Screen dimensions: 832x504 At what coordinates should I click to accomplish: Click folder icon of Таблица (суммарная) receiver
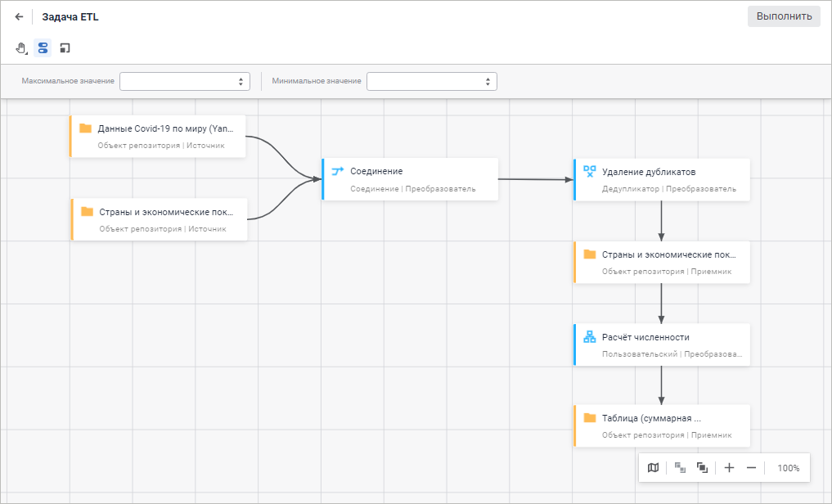point(589,418)
